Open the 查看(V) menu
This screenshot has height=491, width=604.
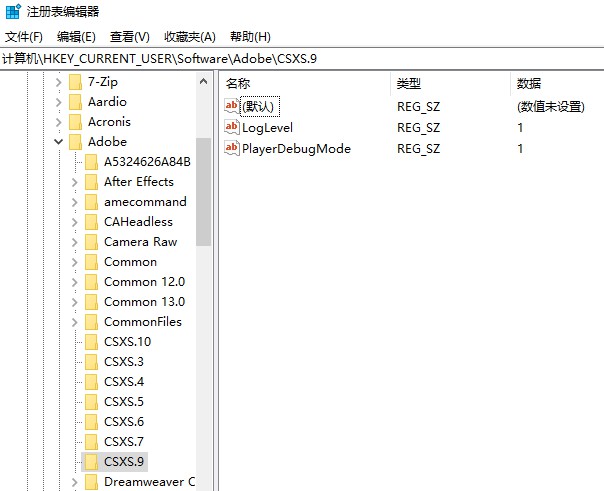(x=130, y=37)
